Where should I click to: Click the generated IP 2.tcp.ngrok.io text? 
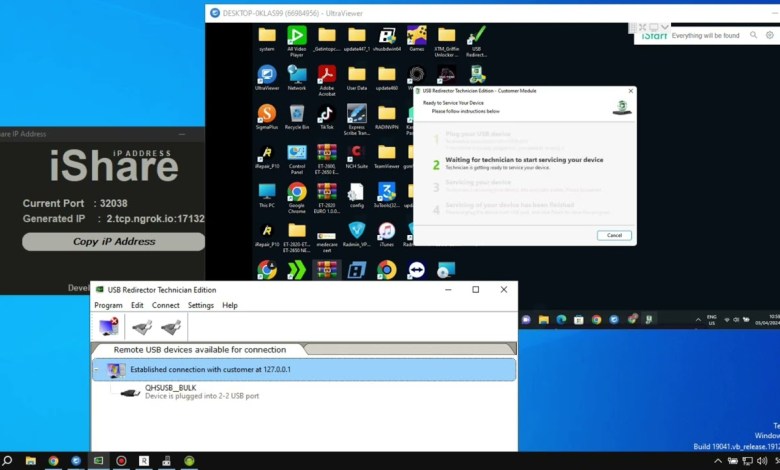(x=155, y=218)
